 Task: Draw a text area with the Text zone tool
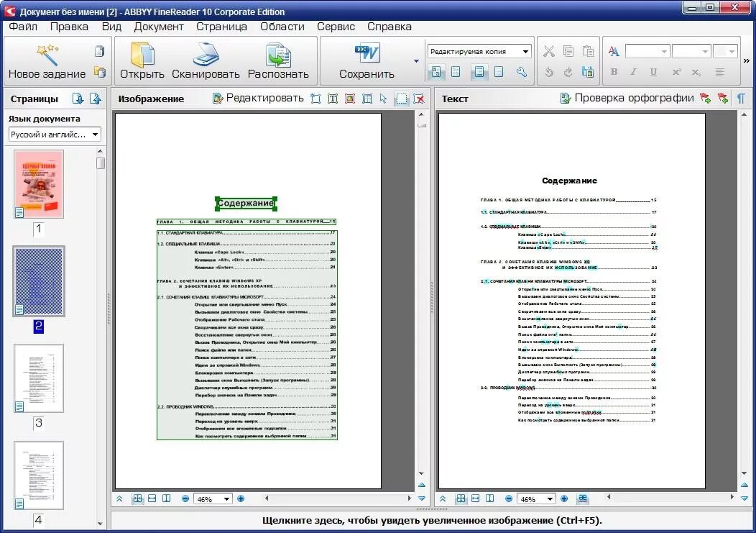332,99
